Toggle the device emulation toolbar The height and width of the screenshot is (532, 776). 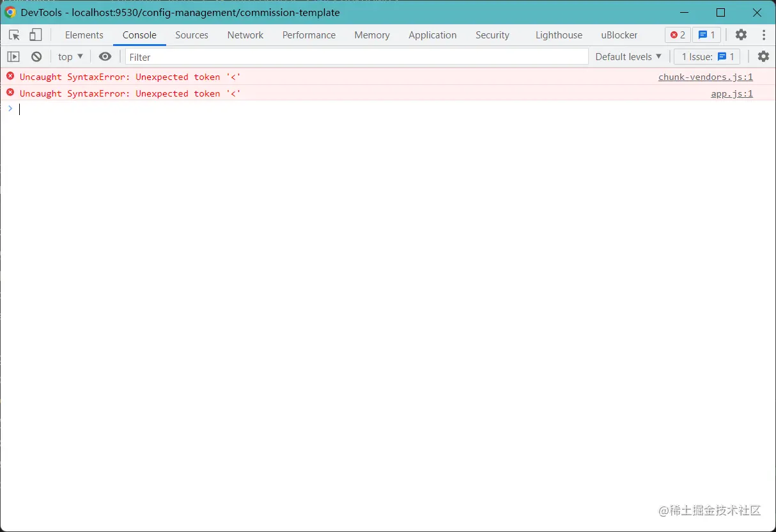coord(35,35)
